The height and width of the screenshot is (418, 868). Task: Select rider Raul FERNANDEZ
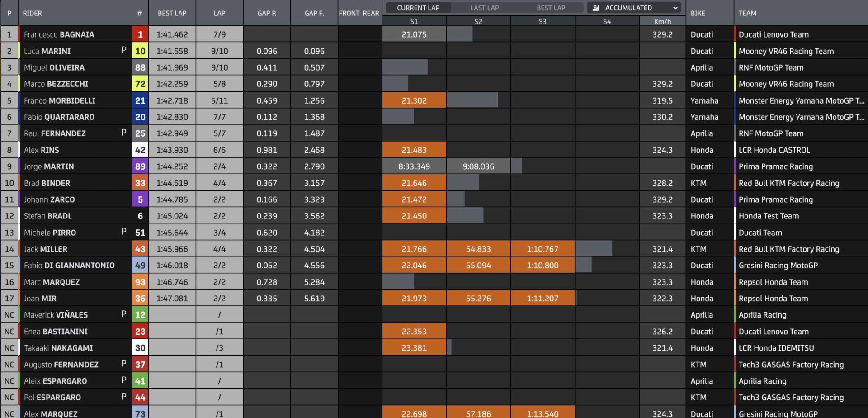54,133
